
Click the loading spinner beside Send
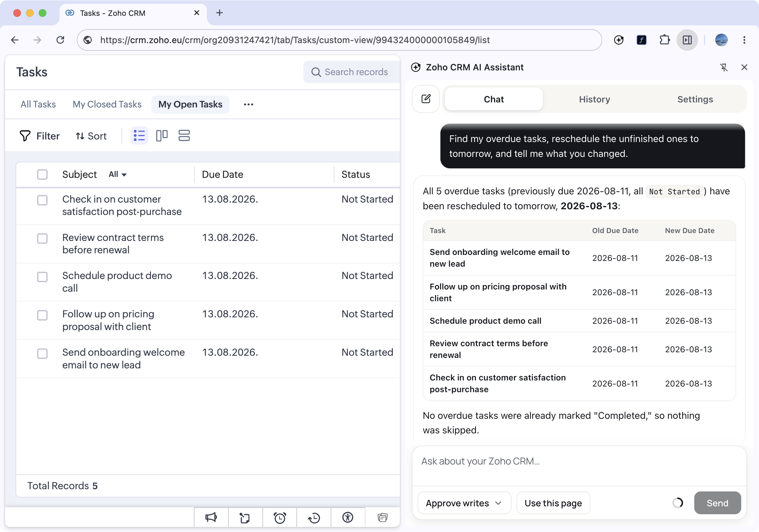click(678, 503)
